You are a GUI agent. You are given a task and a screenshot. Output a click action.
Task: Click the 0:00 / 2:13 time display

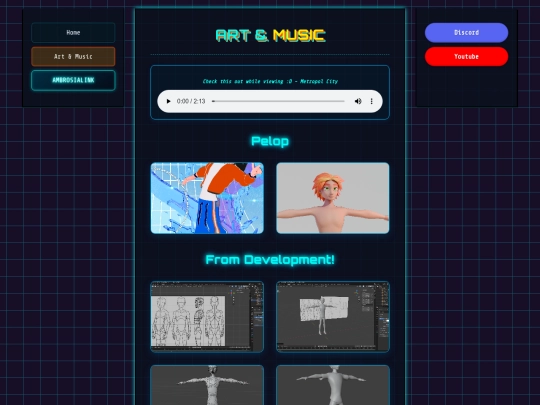pyautogui.click(x=191, y=101)
